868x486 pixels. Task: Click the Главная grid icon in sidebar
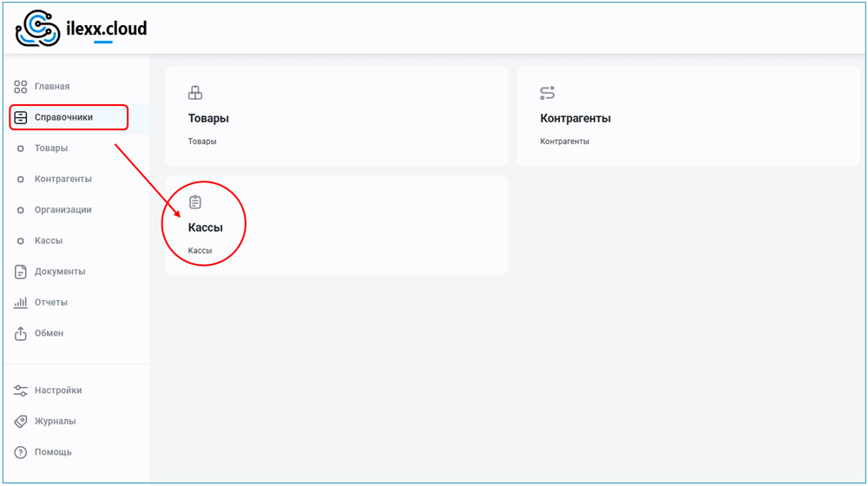click(x=21, y=87)
